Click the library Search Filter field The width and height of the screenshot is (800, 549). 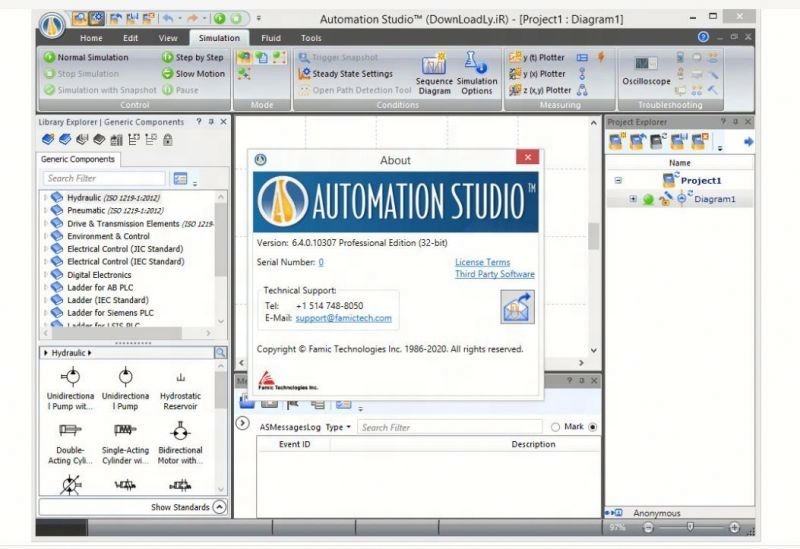(103, 178)
